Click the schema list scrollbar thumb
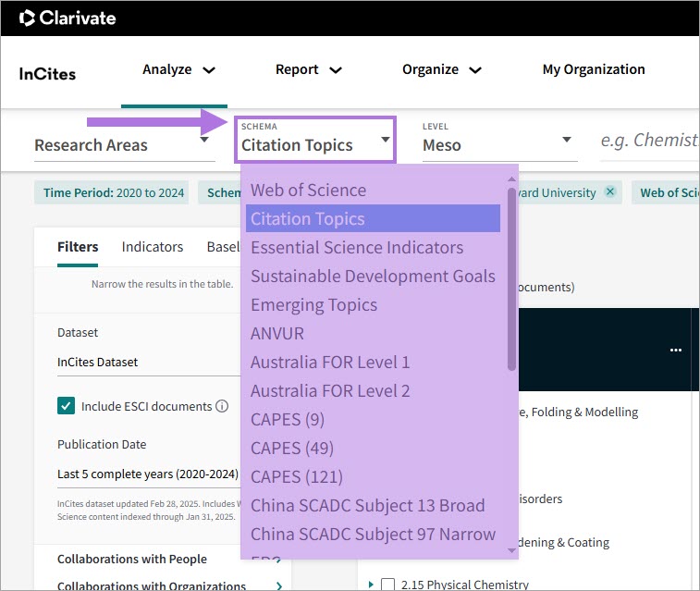The image size is (700, 591). click(511, 279)
